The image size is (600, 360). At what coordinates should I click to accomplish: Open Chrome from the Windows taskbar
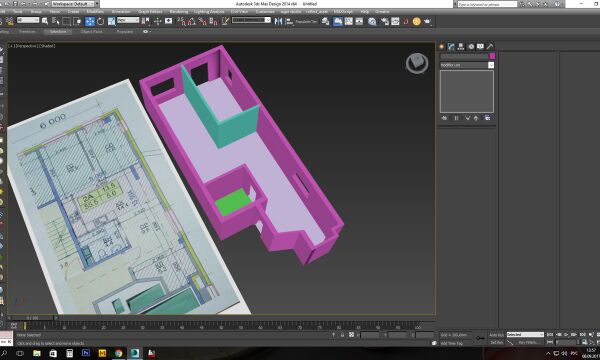click(118, 353)
